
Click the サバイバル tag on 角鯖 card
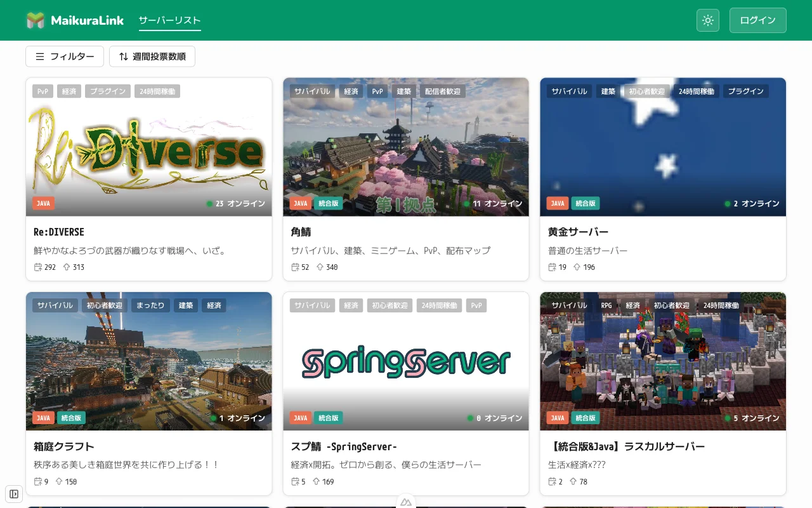pos(313,91)
